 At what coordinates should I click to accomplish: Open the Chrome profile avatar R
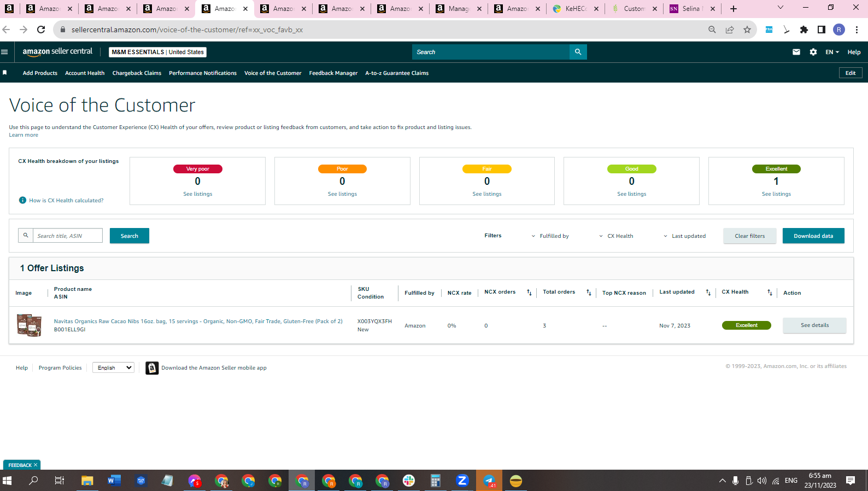click(839, 30)
